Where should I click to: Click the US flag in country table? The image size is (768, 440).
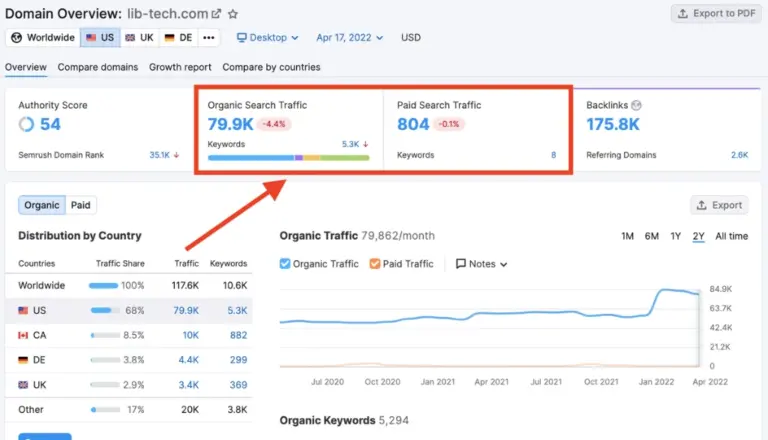(23, 310)
